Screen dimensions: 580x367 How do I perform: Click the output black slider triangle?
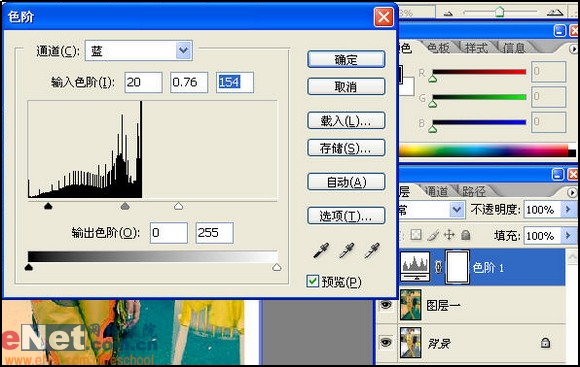(28, 267)
